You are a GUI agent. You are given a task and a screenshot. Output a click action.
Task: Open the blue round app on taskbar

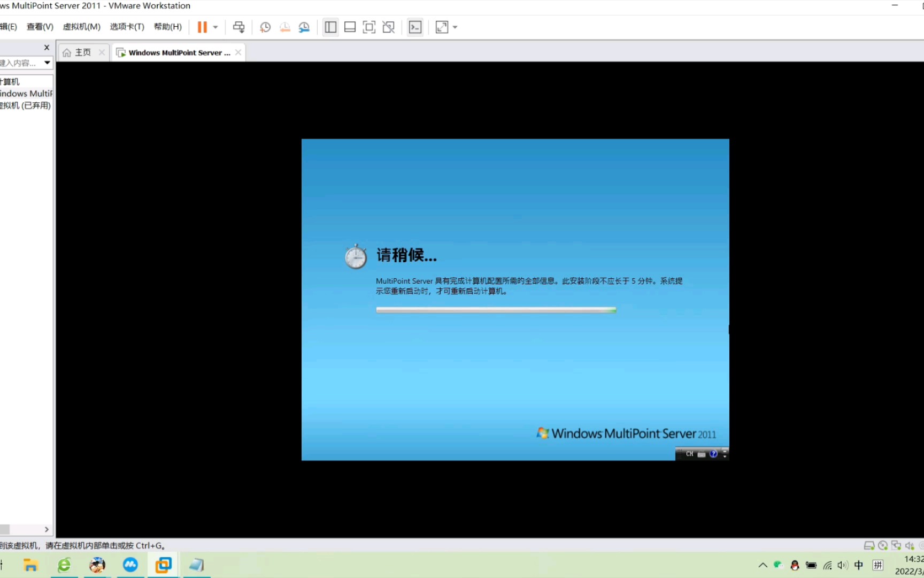pyautogui.click(x=130, y=565)
